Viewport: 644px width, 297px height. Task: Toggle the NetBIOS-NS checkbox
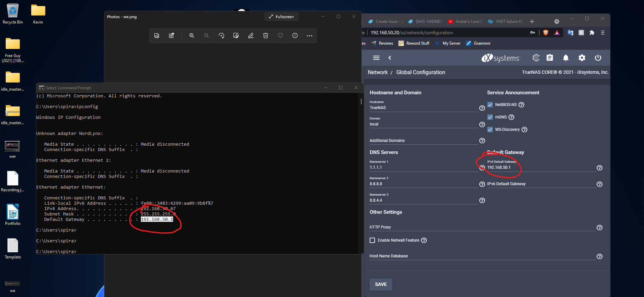click(x=490, y=105)
